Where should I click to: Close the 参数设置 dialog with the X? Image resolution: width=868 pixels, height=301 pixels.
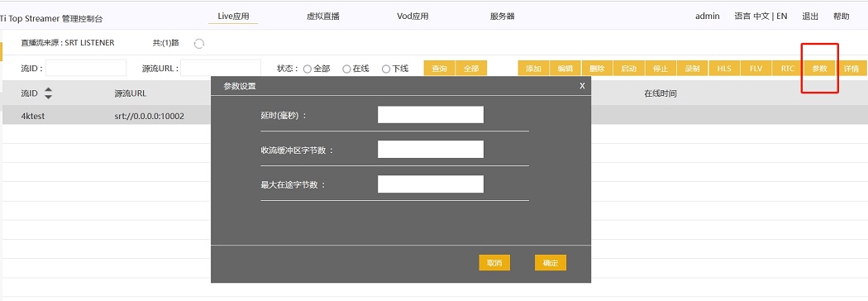(x=582, y=86)
